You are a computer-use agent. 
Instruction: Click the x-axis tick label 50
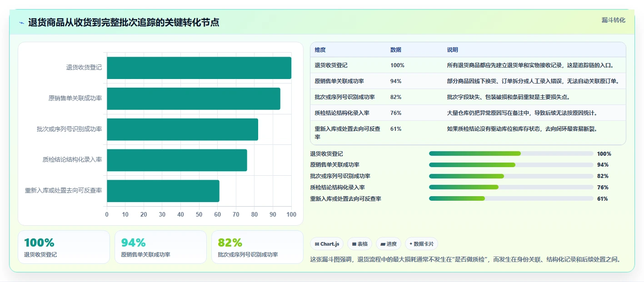click(x=199, y=214)
